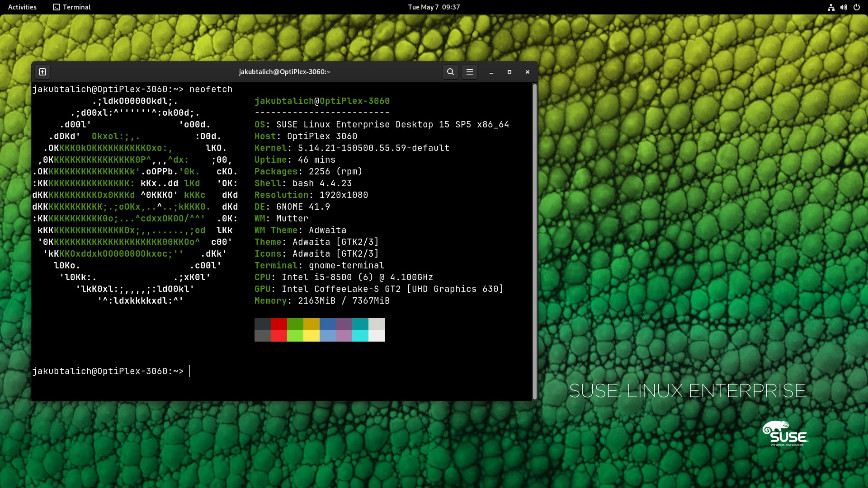
Task: Click the Memory value 2163MiB / 7367MiB
Action: point(344,301)
